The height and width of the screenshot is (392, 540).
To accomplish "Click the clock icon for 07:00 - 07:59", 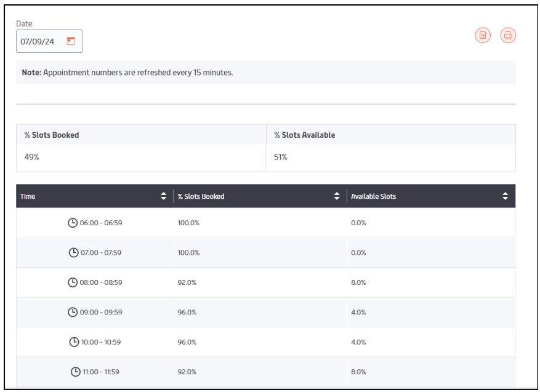I will tap(73, 252).
